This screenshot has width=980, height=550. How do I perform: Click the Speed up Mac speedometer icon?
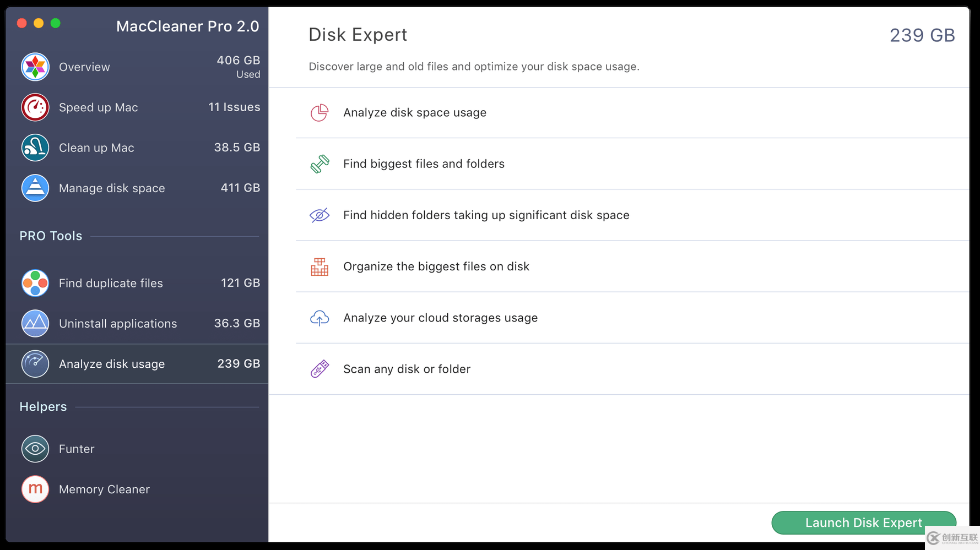pyautogui.click(x=35, y=107)
